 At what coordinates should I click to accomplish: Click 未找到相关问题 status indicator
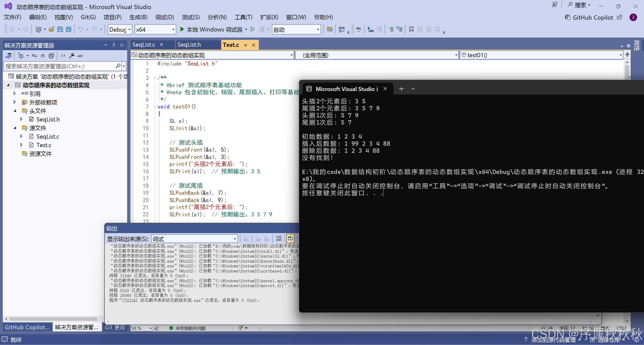coord(188,328)
